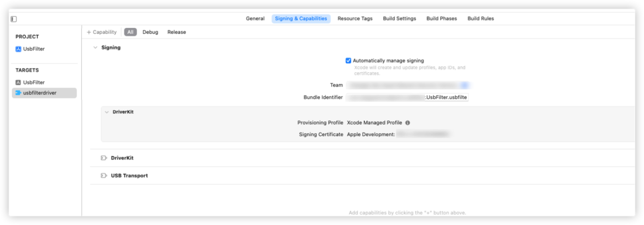Switch to Build Settings tab

pos(400,19)
